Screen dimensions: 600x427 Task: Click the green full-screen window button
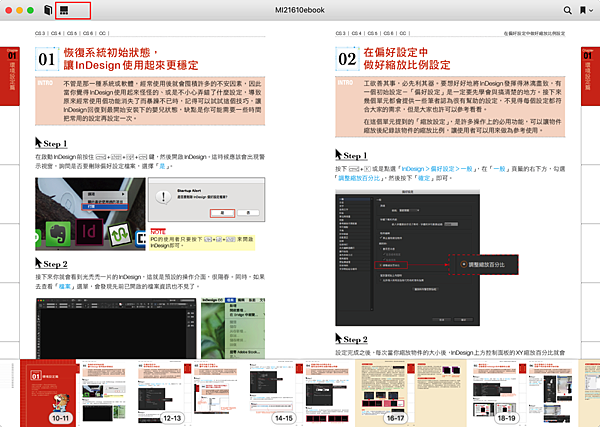point(31,10)
